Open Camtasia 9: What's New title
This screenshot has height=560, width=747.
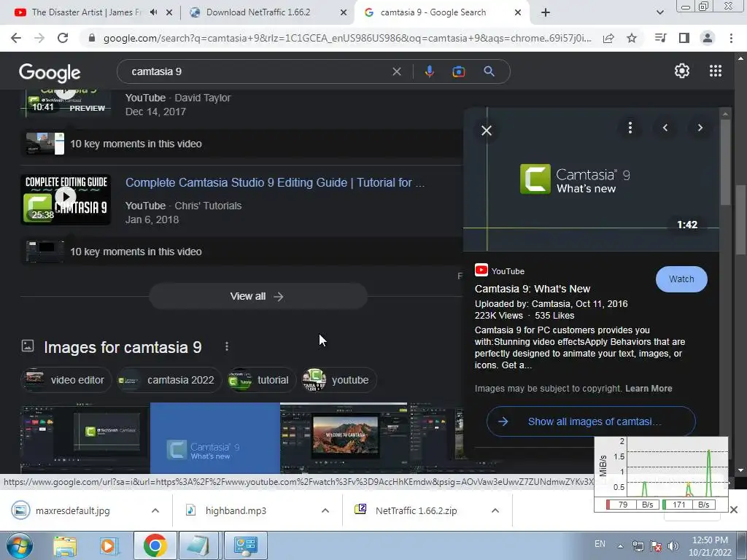532,289
